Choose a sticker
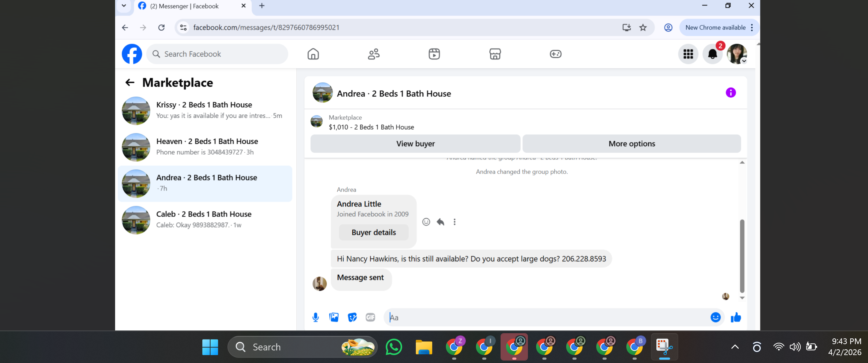Viewport: 868px width, 363px height. pyautogui.click(x=352, y=317)
